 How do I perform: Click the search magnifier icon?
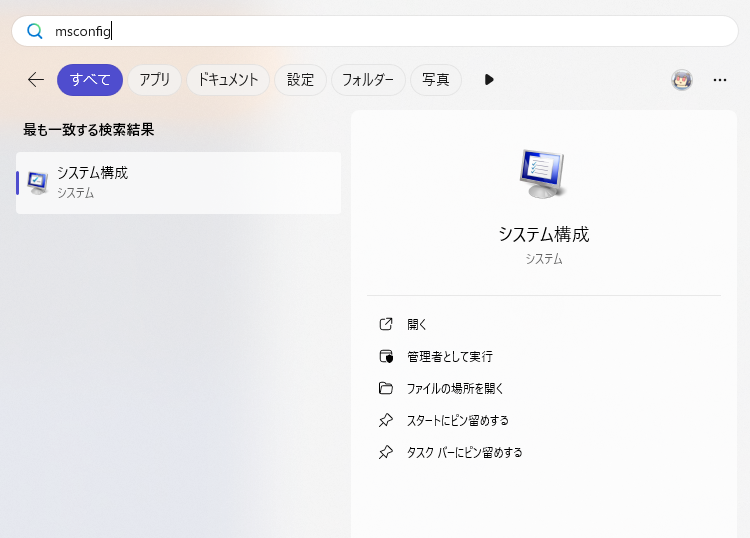pos(34,31)
